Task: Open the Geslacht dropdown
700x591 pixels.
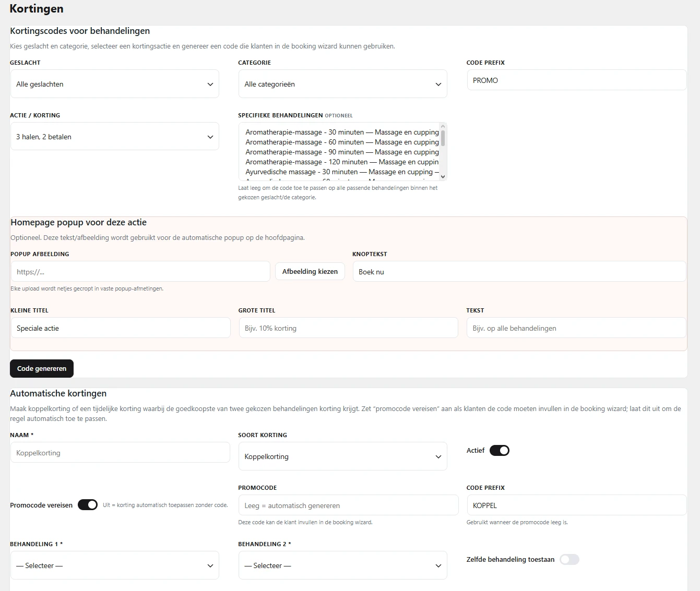Action: point(114,84)
